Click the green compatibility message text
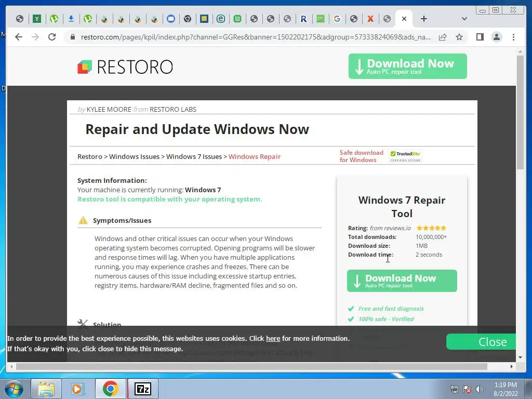This screenshot has height=399, width=532. [x=170, y=199]
